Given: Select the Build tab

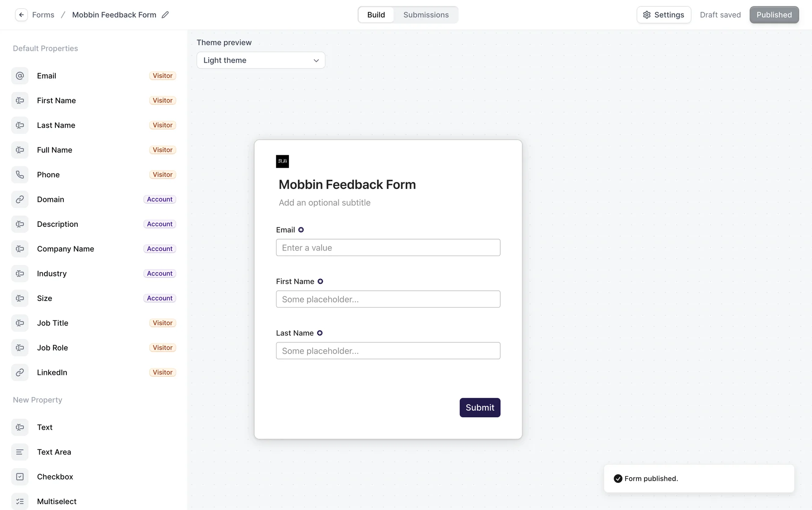Looking at the screenshot, I should coord(376,15).
